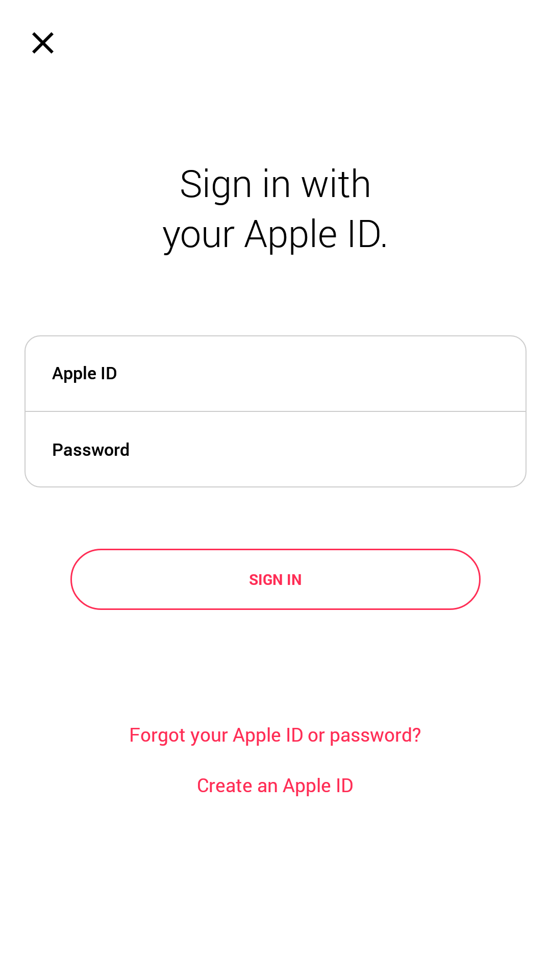
Task: Dismiss the Apple ID login page
Action: [x=43, y=43]
